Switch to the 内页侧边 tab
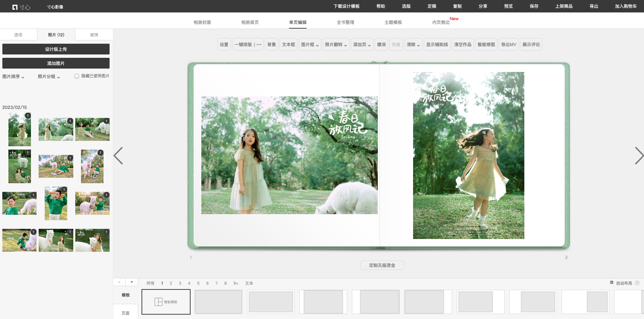644x319 pixels. pos(441,23)
